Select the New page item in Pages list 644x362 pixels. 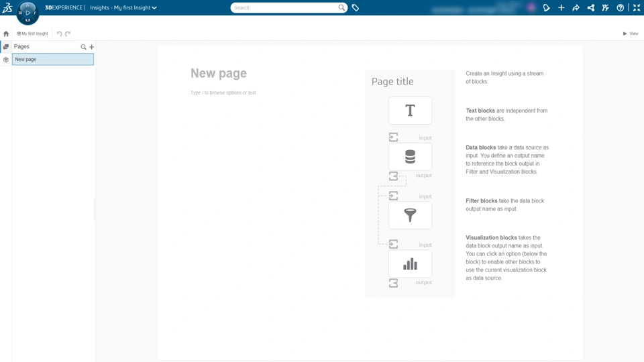[x=53, y=60]
